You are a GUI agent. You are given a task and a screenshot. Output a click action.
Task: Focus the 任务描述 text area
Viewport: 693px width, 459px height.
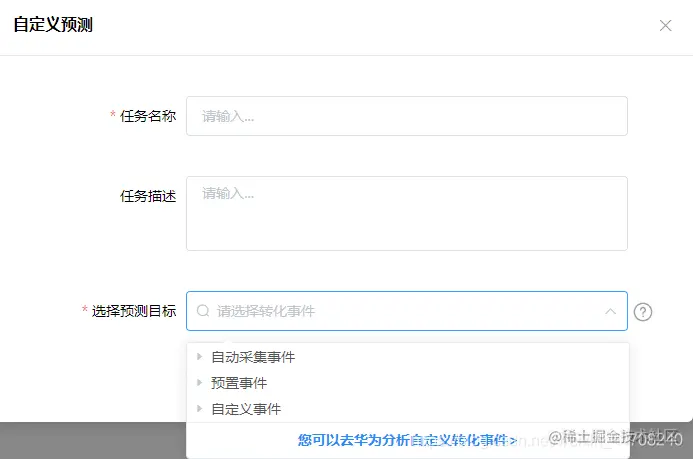pos(407,213)
